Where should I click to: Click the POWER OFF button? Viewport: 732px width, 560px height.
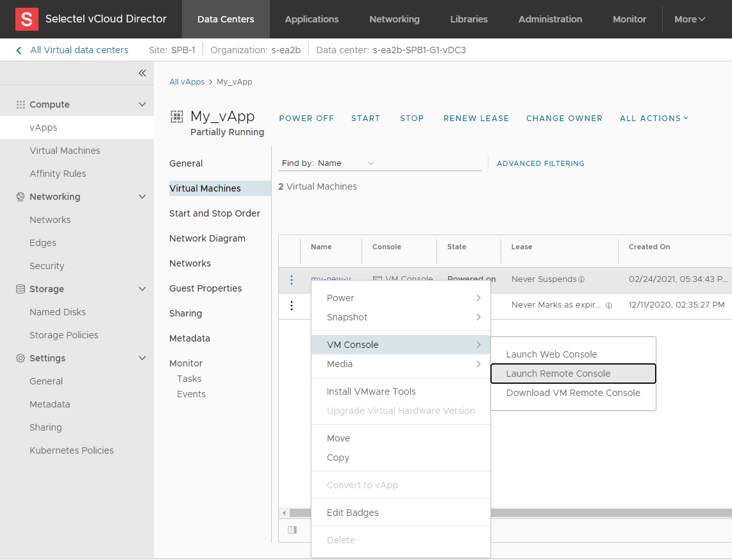click(x=306, y=118)
